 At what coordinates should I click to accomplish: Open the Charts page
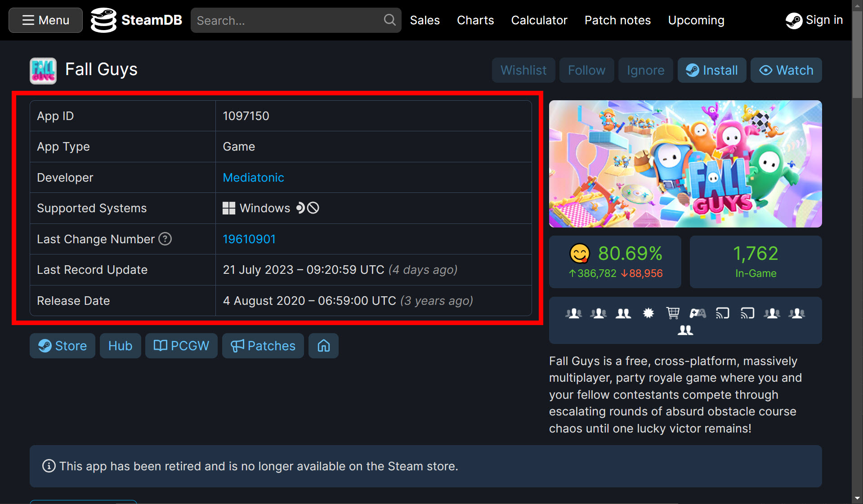(x=475, y=20)
